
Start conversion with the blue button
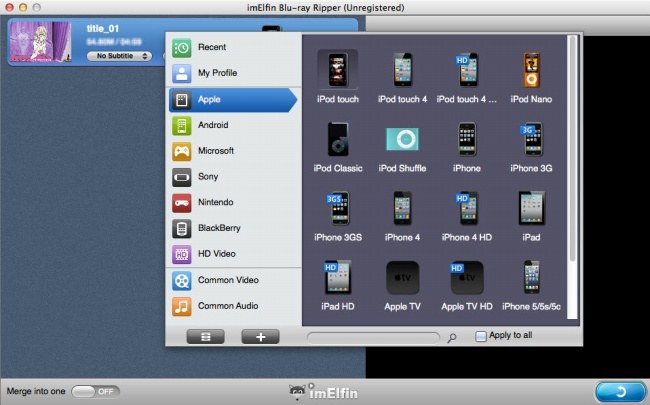pos(620,392)
